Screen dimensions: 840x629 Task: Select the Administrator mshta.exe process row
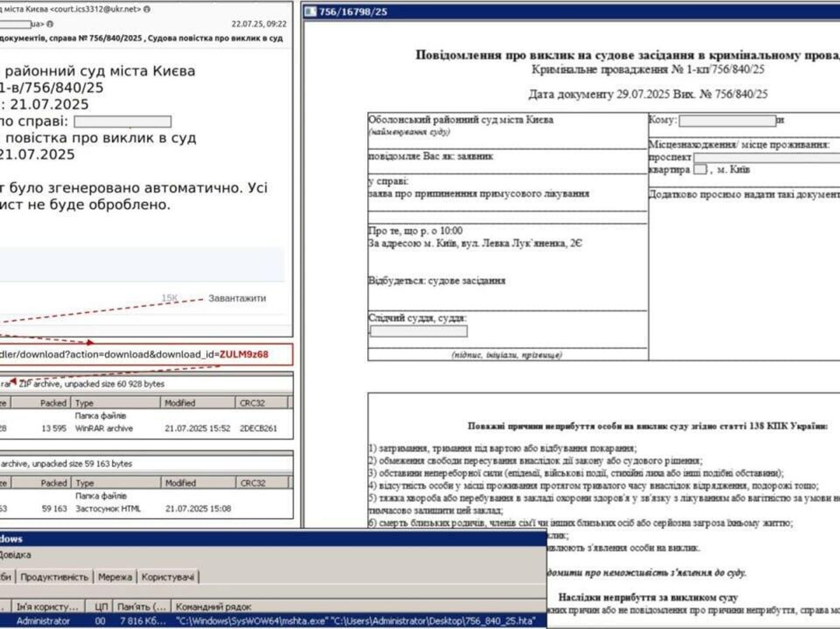(x=262, y=621)
